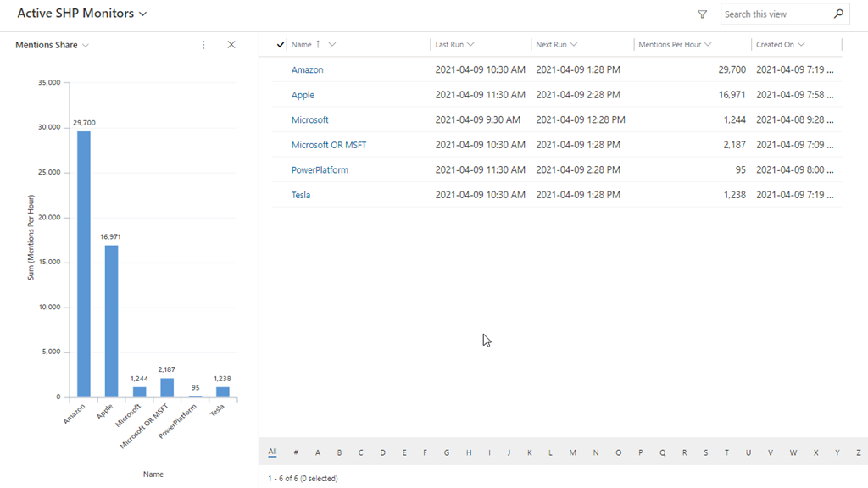This screenshot has height=488, width=868.
Task: Click Amazon's 29,700 mentions cell
Action: coord(732,69)
